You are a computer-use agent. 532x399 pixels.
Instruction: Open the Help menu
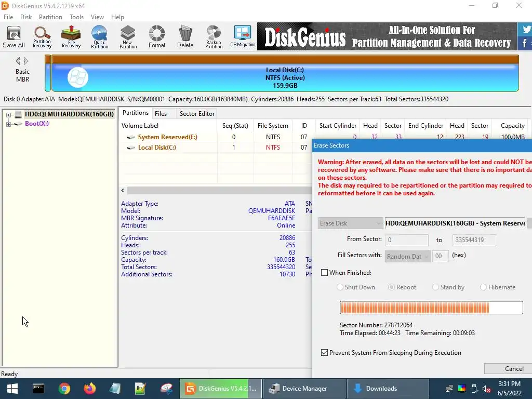[x=117, y=17]
